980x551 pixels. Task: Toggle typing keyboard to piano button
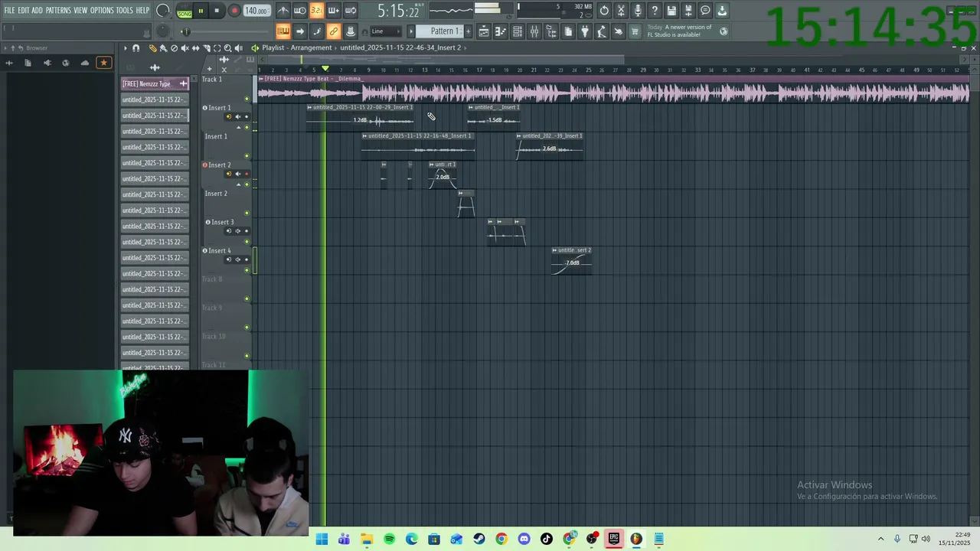coord(283,31)
